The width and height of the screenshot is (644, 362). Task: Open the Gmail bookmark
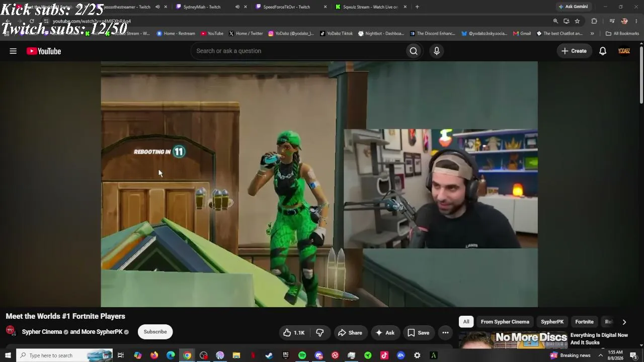pyautogui.click(x=522, y=34)
